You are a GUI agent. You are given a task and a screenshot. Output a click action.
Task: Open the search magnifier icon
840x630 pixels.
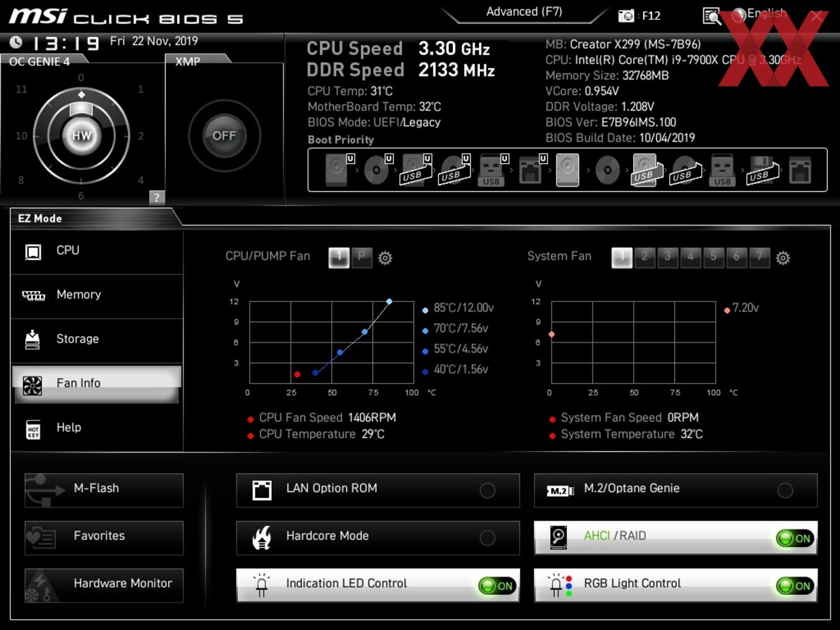(x=712, y=16)
